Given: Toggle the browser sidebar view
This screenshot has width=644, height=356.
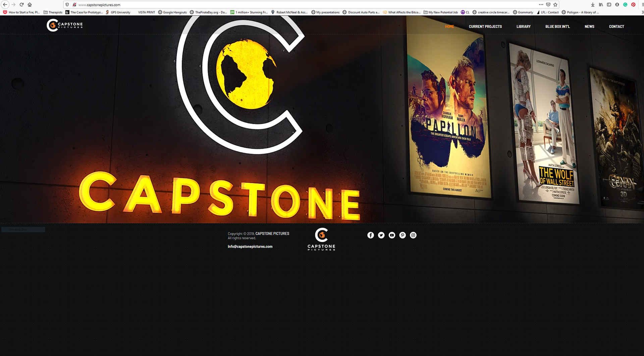Looking at the screenshot, I should click(608, 5).
